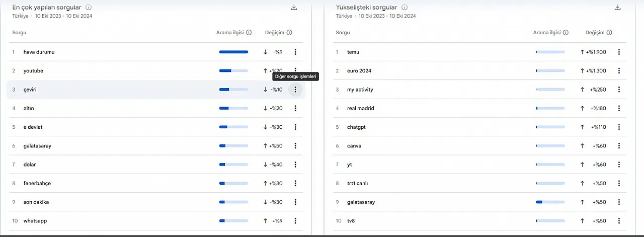Select the fenerbahçe query
The image size is (644, 237).
click(37, 183)
